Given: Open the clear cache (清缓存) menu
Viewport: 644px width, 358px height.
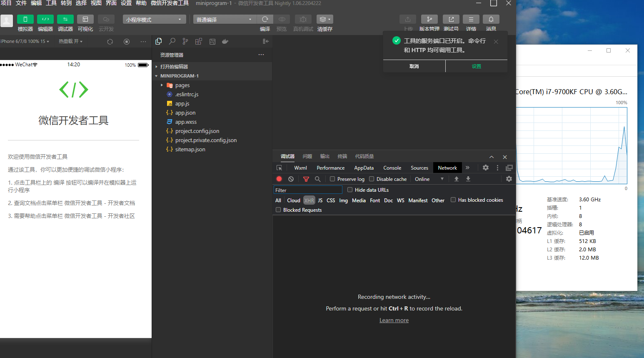Looking at the screenshot, I should 325,19.
